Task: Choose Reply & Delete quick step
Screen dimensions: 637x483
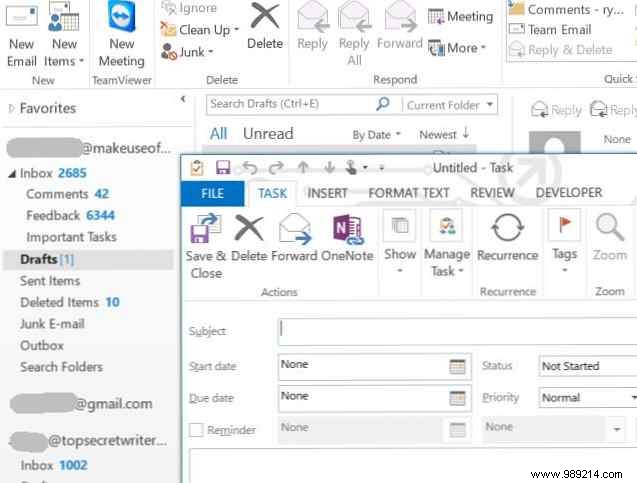Action: pyautogui.click(x=561, y=50)
